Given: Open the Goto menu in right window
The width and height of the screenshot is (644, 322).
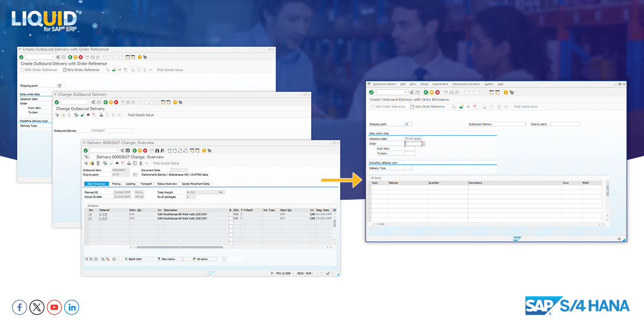Looking at the screenshot, I should tap(413, 84).
